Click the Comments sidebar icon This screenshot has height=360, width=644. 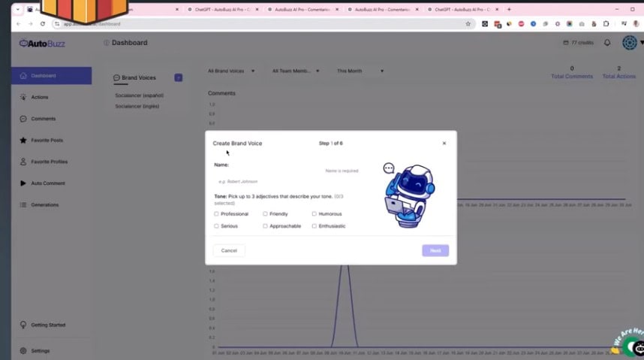[x=23, y=119]
